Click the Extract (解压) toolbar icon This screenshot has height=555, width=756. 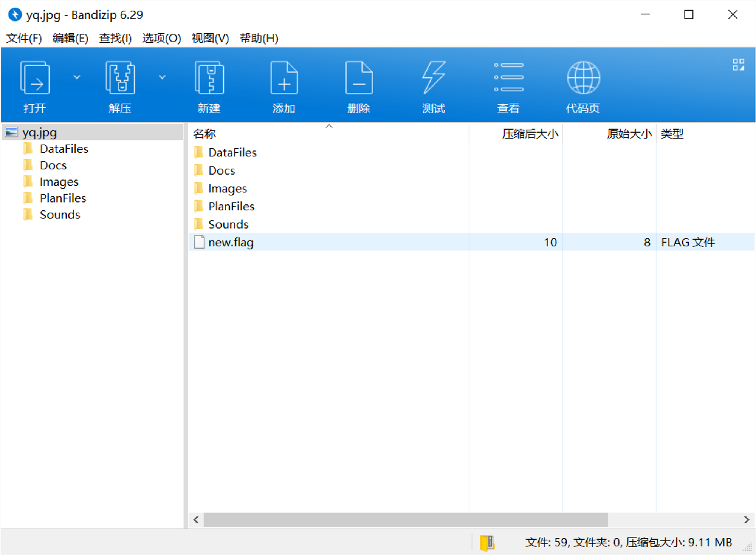[120, 78]
